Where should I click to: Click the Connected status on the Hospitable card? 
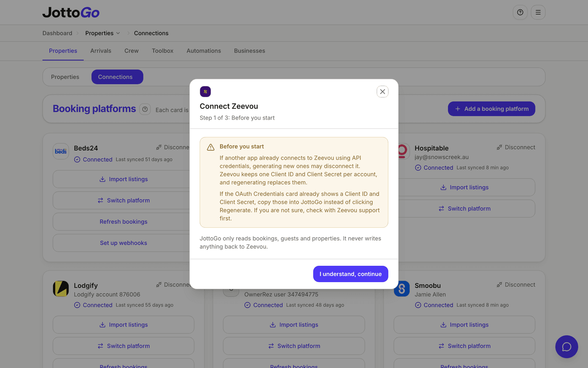tap(434, 168)
